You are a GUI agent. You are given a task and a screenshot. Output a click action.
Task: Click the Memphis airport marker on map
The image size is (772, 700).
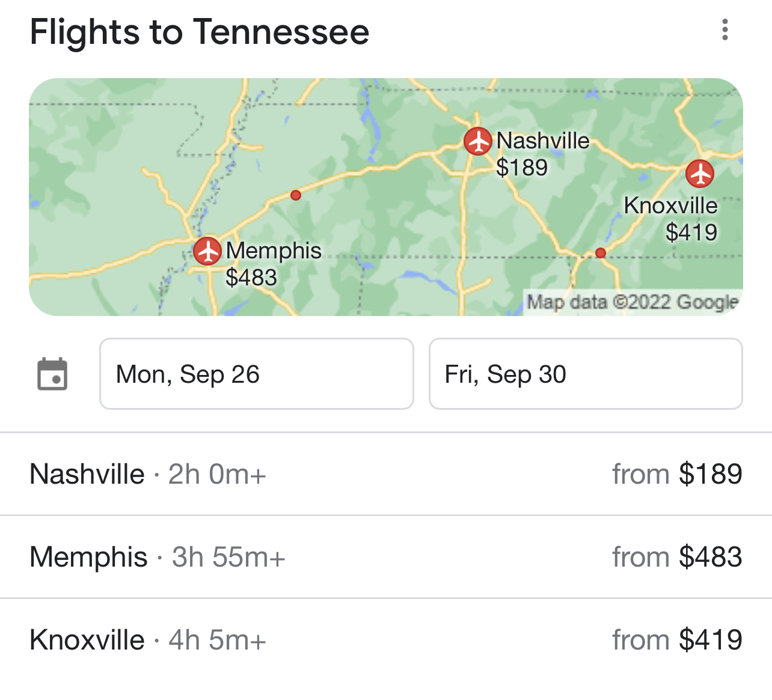207,251
